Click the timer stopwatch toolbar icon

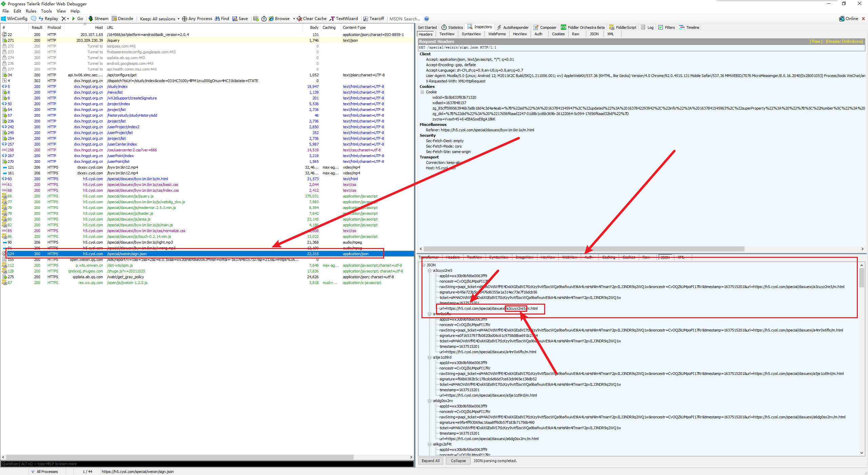pos(264,19)
